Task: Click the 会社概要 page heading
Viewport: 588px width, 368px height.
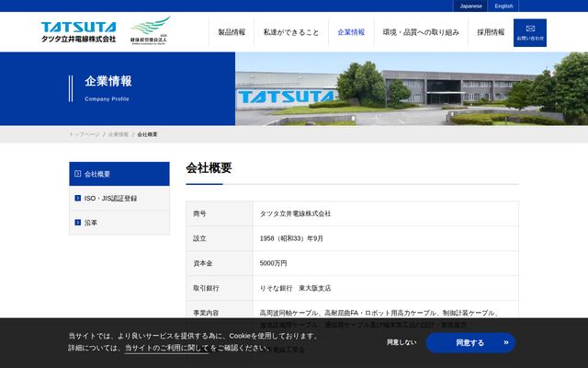Action: click(x=209, y=167)
